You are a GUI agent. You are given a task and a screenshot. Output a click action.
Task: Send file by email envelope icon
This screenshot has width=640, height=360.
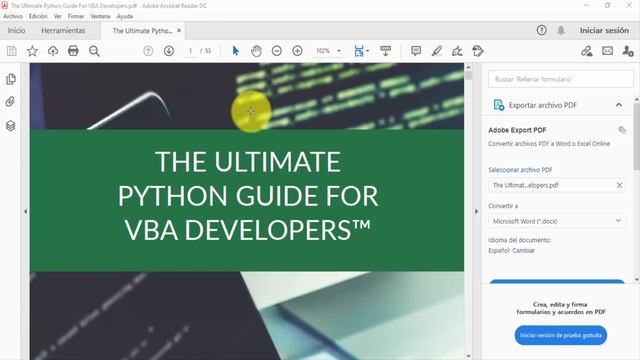point(607,51)
